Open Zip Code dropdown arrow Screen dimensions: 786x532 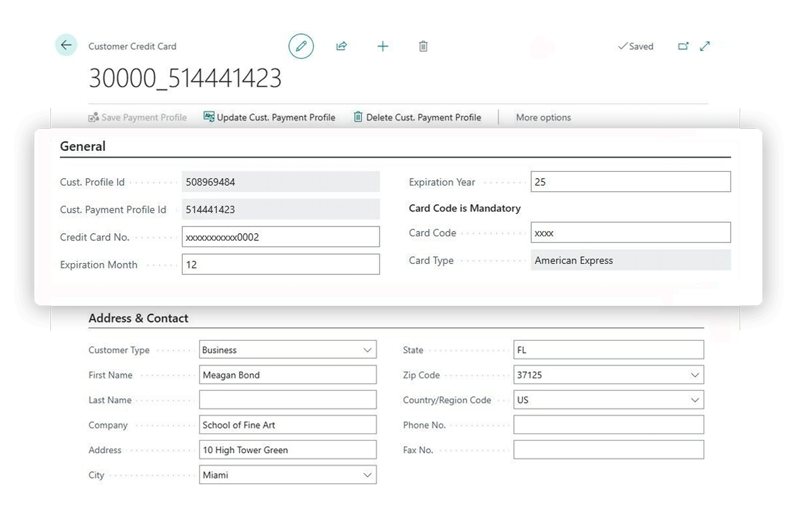(x=695, y=375)
